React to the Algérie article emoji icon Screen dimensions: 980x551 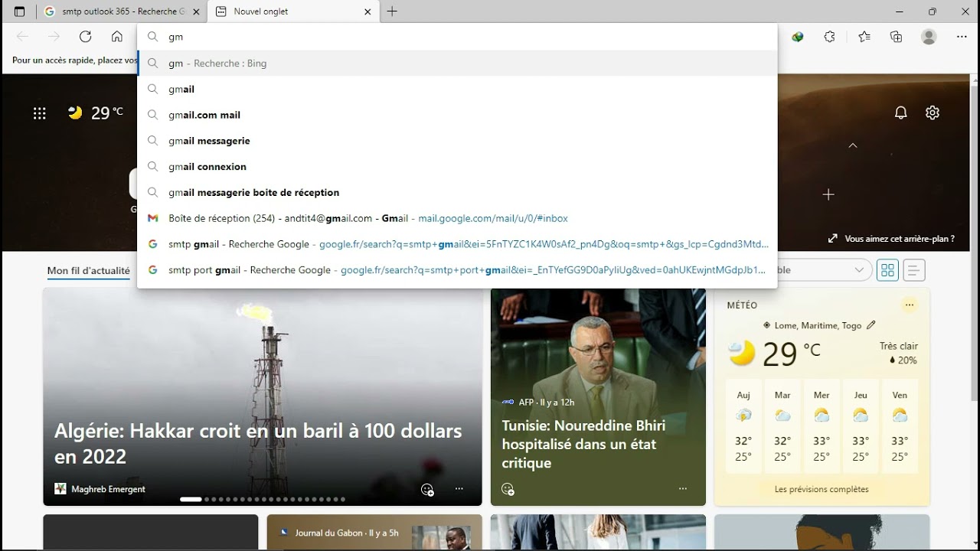click(427, 490)
